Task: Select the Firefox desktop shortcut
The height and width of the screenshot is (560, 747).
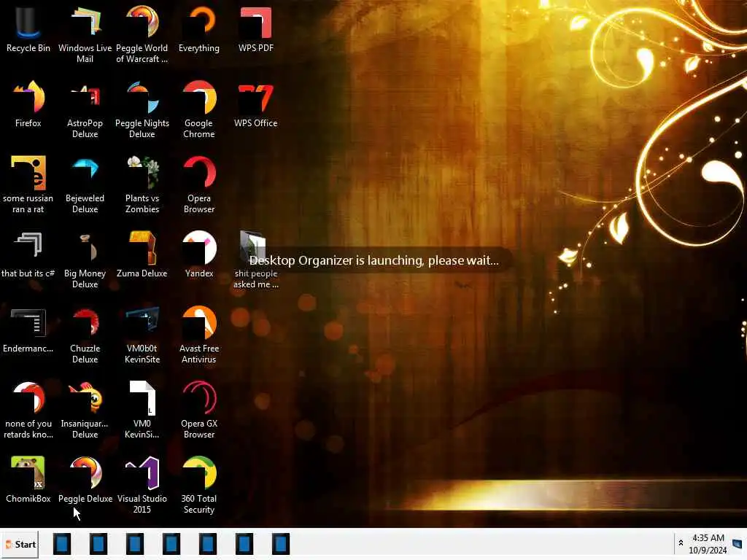Action: (28, 104)
